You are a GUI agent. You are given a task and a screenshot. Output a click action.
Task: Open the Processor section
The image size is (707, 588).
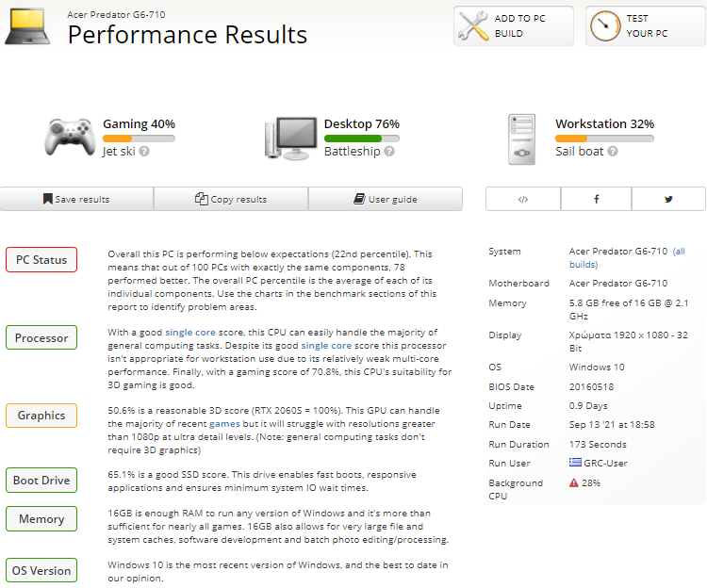click(x=41, y=338)
